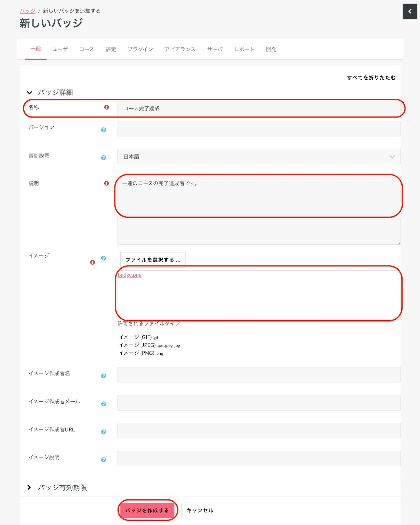420x525 pixels.
Task: Click help icon next to 言語設定
Action: [104, 158]
